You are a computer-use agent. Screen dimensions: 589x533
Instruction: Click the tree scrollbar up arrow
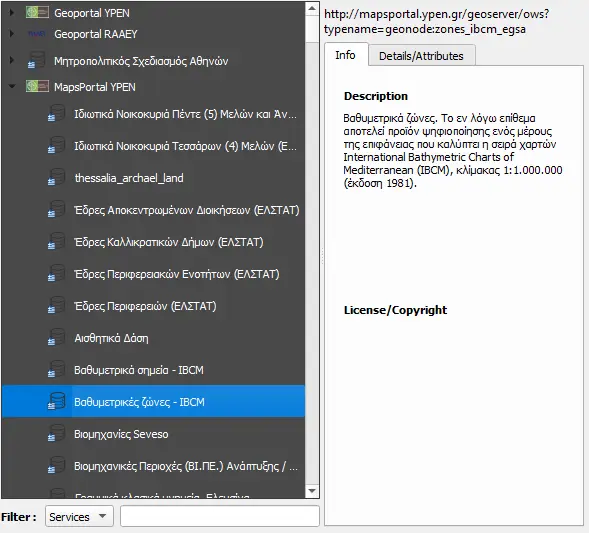312,8
